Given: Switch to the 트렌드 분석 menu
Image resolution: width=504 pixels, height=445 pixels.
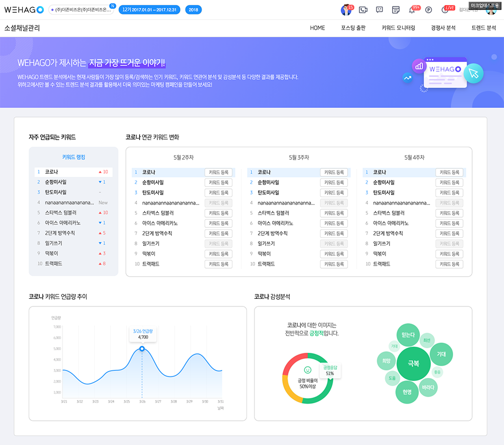Looking at the screenshot, I should (483, 28).
